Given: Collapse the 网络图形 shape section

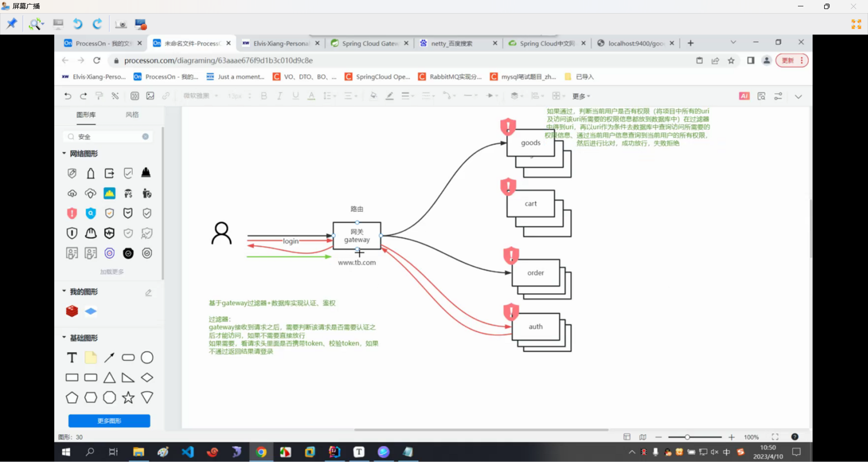Looking at the screenshot, I should point(64,153).
